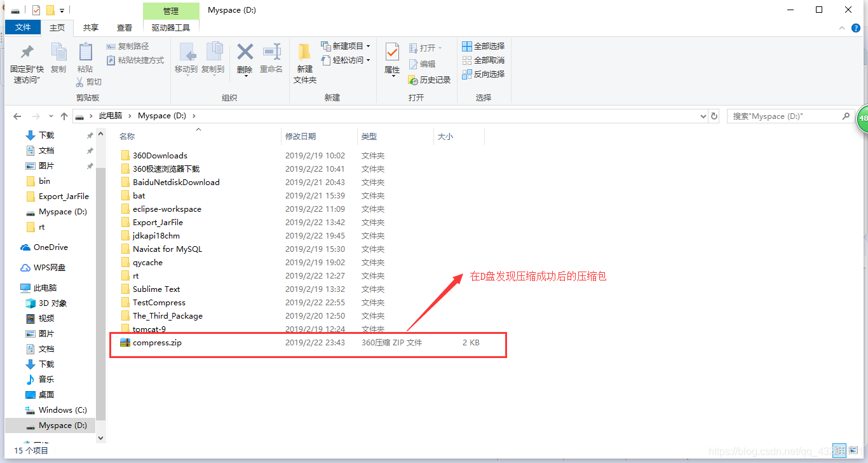The image size is (868, 463).
Task: Open the Properties icon
Action: [392, 52]
